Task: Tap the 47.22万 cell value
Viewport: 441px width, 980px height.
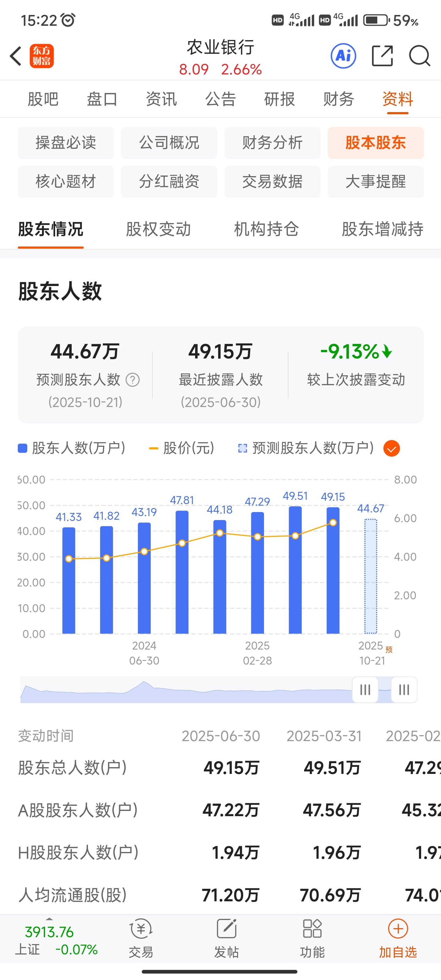Action: [231, 810]
